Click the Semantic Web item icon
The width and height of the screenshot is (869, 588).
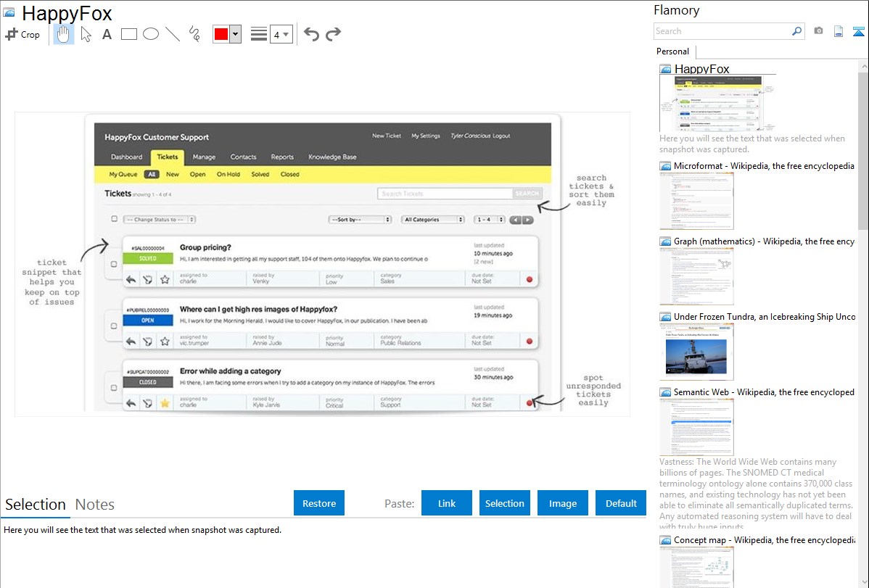(x=665, y=392)
